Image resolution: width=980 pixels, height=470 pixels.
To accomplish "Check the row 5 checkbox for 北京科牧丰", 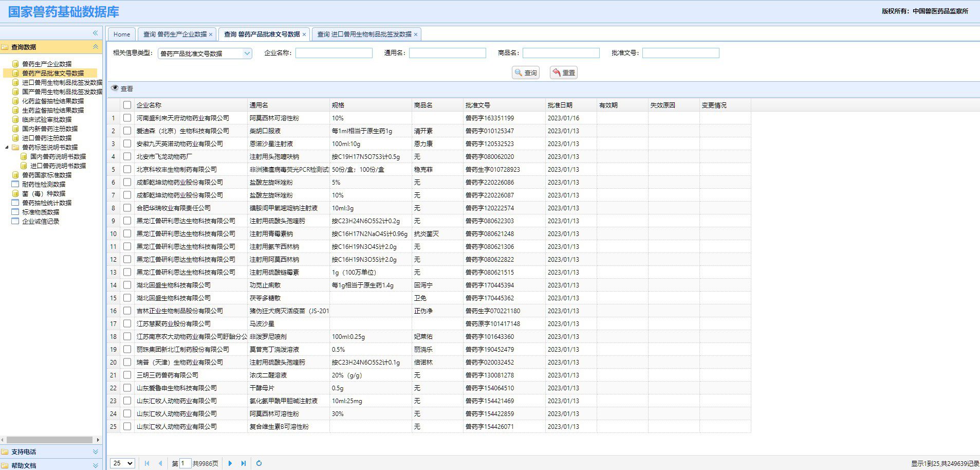I will pos(127,169).
